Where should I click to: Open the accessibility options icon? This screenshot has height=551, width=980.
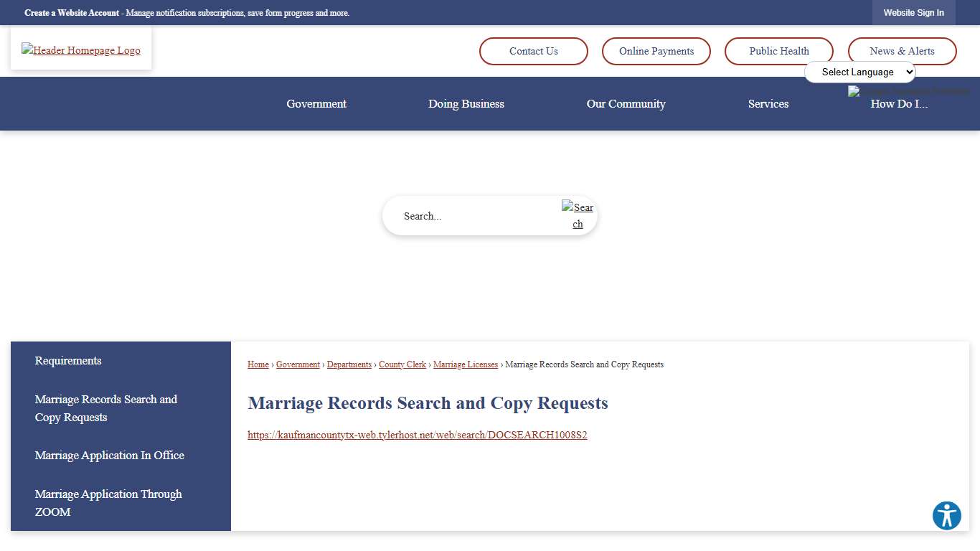[946, 515]
